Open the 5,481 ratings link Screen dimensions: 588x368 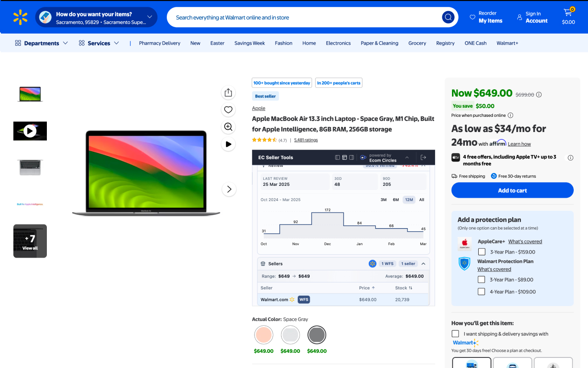tap(306, 140)
